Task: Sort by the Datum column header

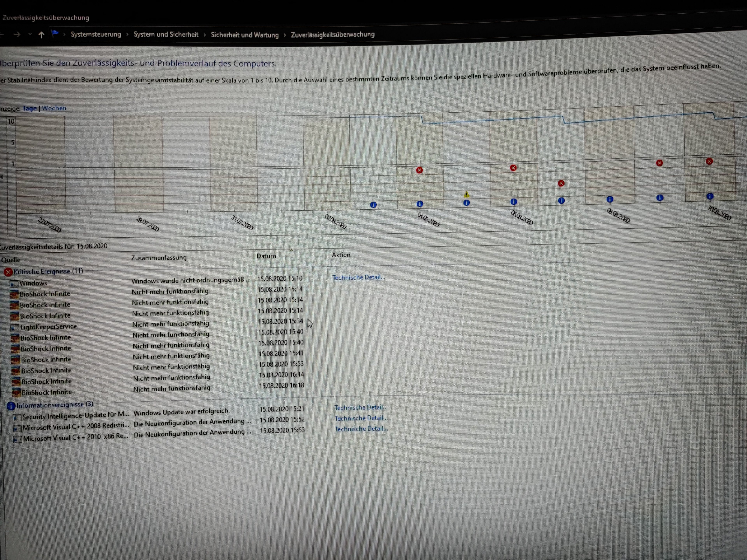Action: (x=266, y=256)
